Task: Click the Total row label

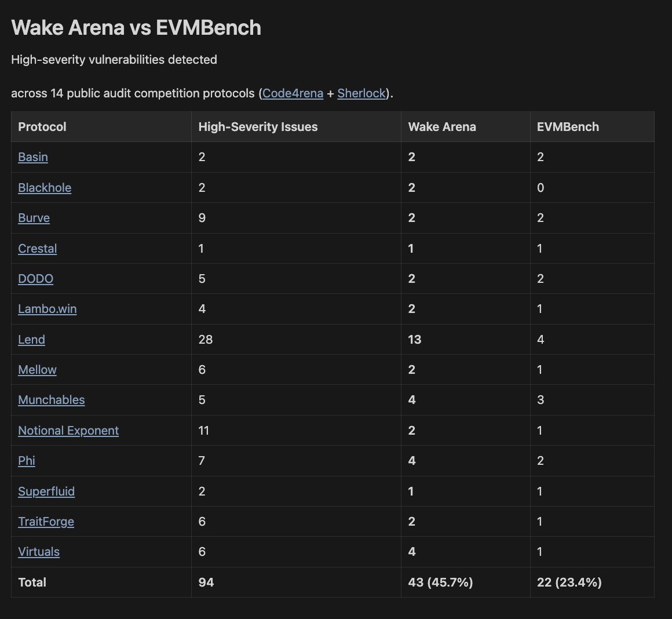Action: pyautogui.click(x=32, y=582)
